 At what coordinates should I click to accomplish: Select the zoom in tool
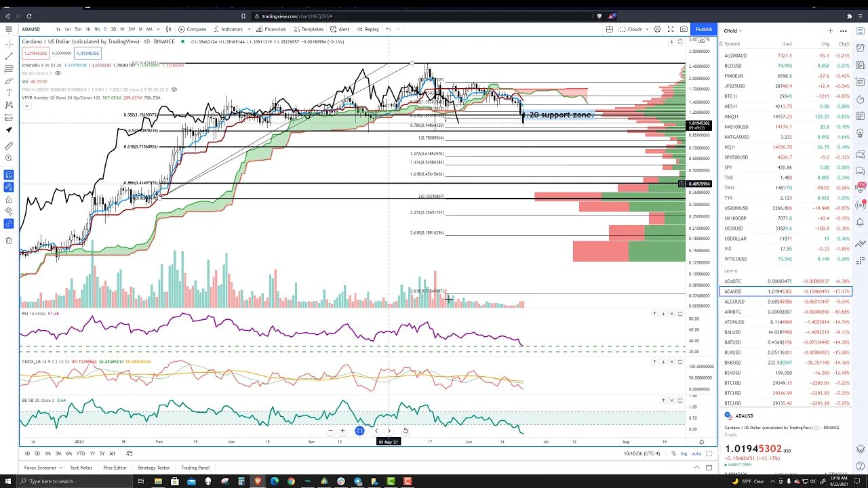click(8, 158)
